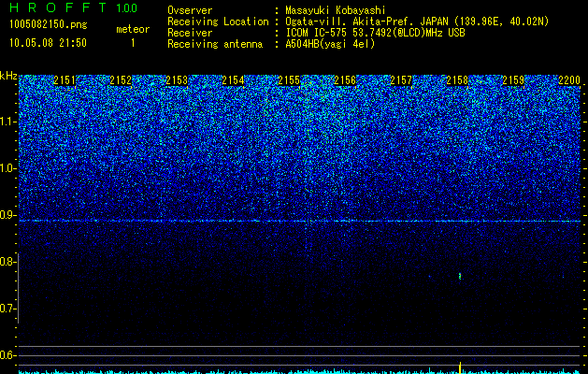
Task: Click the ICOM IC-575 receiver text
Action: point(375,33)
